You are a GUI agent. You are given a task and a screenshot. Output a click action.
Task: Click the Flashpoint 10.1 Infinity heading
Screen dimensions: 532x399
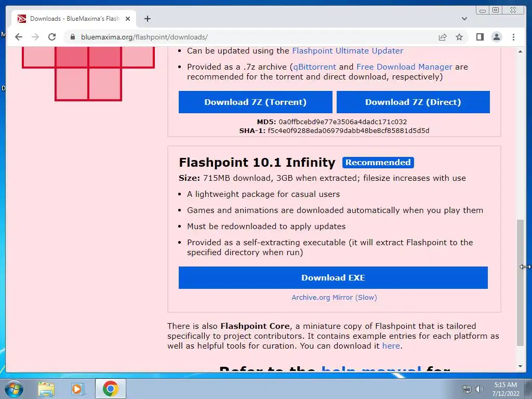(257, 163)
